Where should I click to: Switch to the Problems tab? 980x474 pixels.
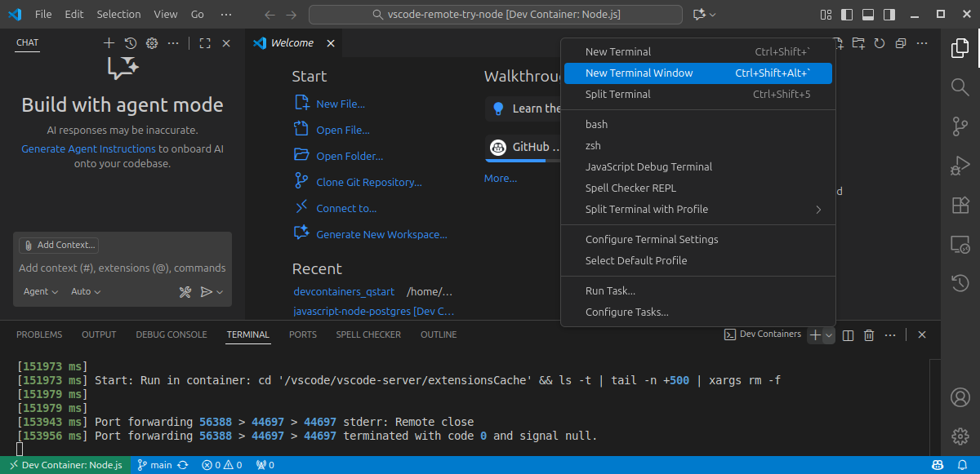39,335
